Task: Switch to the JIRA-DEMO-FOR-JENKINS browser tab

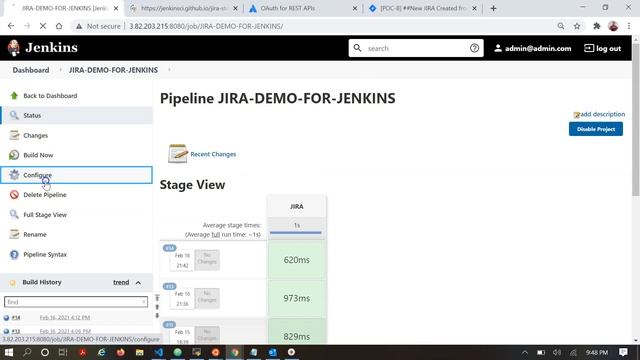Action: pyautogui.click(x=64, y=8)
